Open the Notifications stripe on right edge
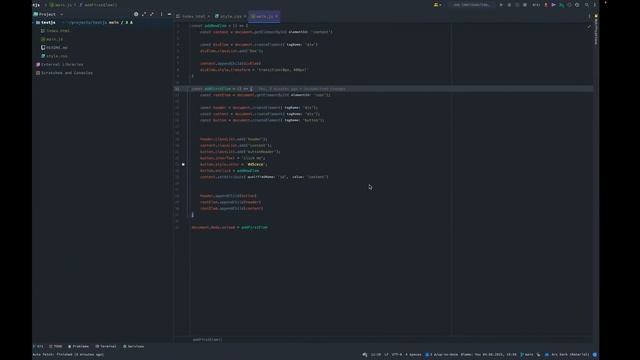Viewport: 640px width, 360px height. (596, 29)
